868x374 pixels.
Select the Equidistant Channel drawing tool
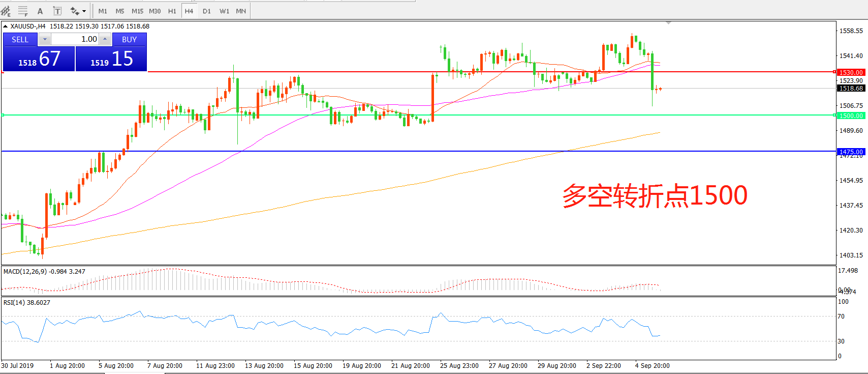coord(6,11)
